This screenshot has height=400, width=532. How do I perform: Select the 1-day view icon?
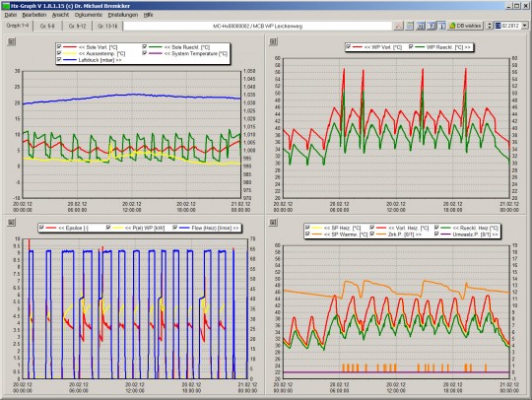tap(441, 26)
